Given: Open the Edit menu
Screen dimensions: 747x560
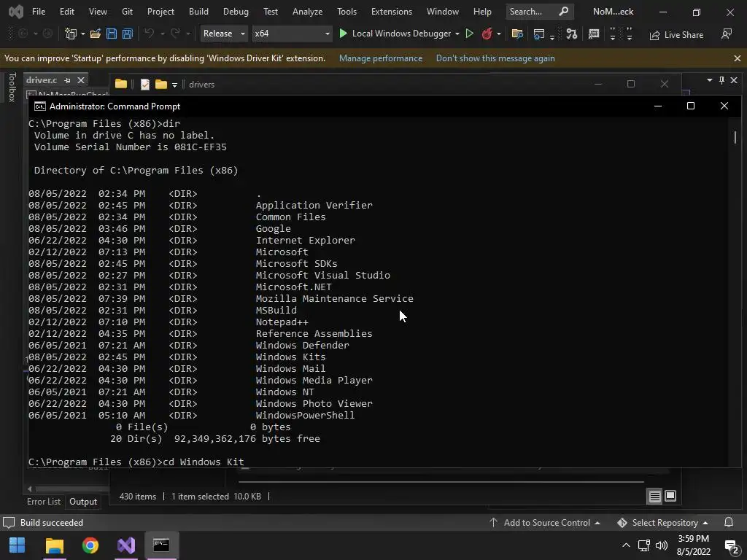Looking at the screenshot, I should tap(66, 12).
